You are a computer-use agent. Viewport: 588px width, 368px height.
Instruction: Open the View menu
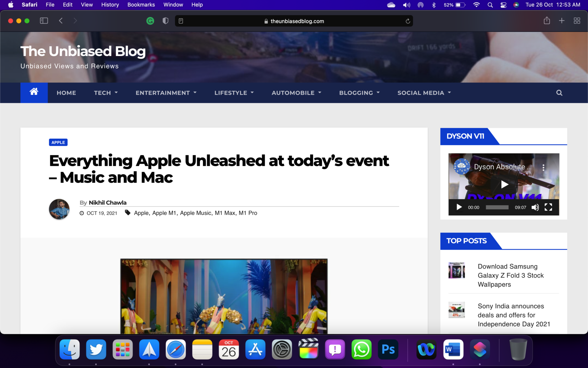[x=87, y=5]
